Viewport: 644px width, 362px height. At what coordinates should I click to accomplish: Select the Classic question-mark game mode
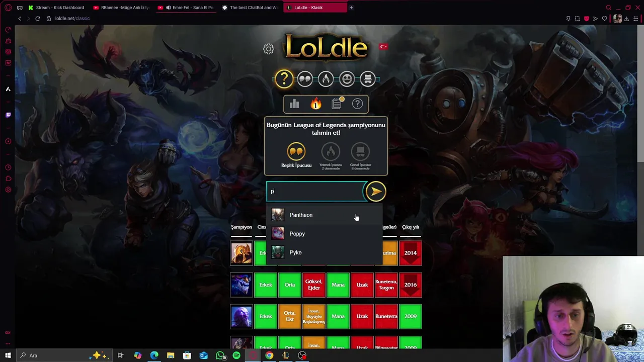284,79
